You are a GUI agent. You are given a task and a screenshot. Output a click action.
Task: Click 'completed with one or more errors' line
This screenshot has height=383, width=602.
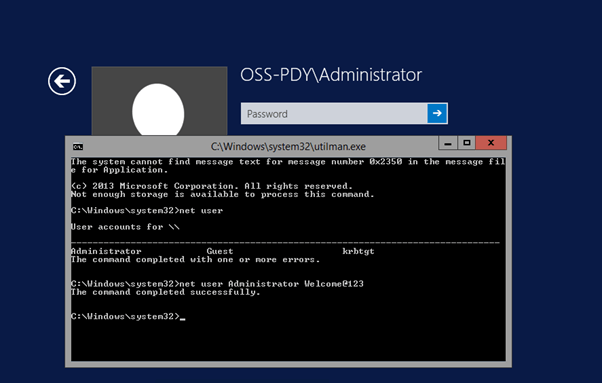[195, 260]
